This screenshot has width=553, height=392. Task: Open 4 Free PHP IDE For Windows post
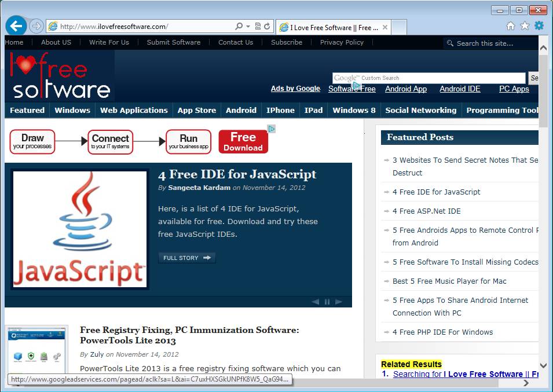(x=442, y=332)
